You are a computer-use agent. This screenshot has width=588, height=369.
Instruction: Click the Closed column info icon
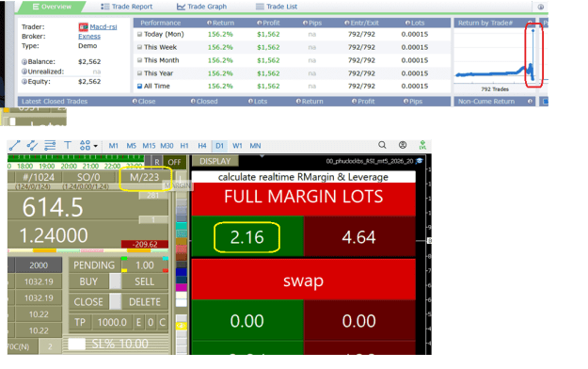point(193,102)
